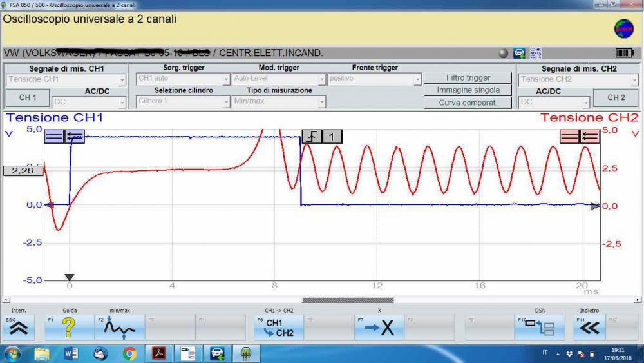Open the Guida help question mark

click(69, 328)
